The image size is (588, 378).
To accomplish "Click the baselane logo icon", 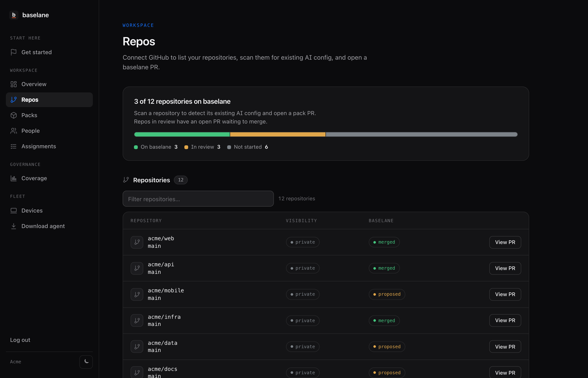I will click(14, 15).
